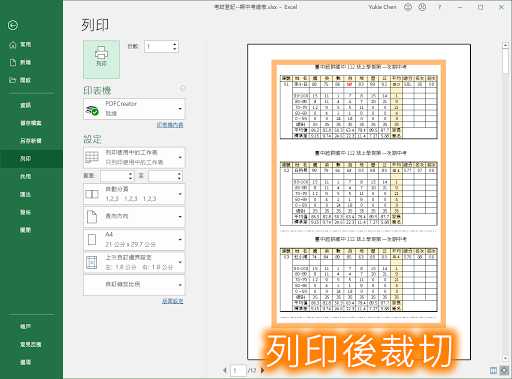Click the worksheet grid icon in print scope

coord(92,157)
